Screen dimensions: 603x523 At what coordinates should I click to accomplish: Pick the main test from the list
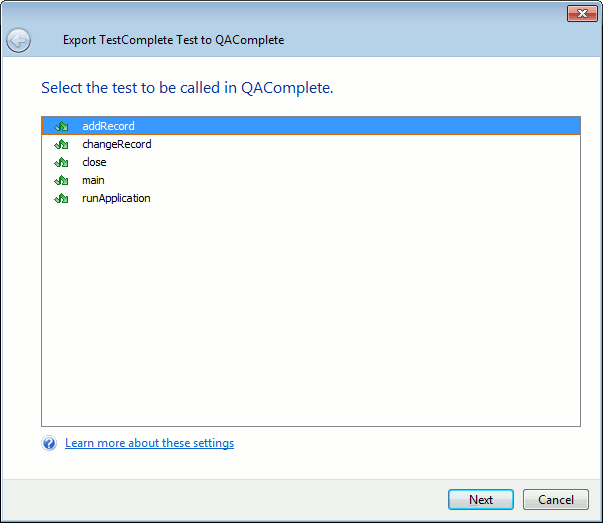tap(93, 180)
